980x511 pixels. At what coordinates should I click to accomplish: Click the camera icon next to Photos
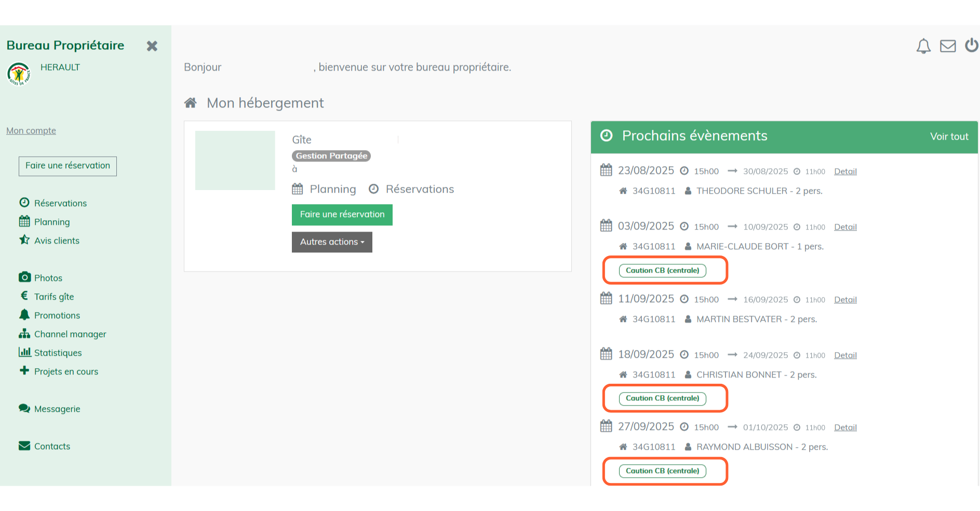(x=24, y=277)
